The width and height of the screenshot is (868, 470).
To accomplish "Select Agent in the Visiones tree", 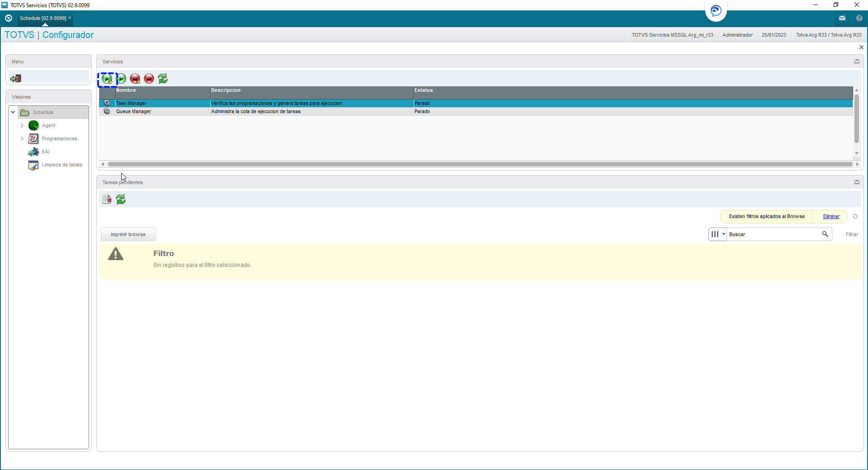I will pos(49,125).
